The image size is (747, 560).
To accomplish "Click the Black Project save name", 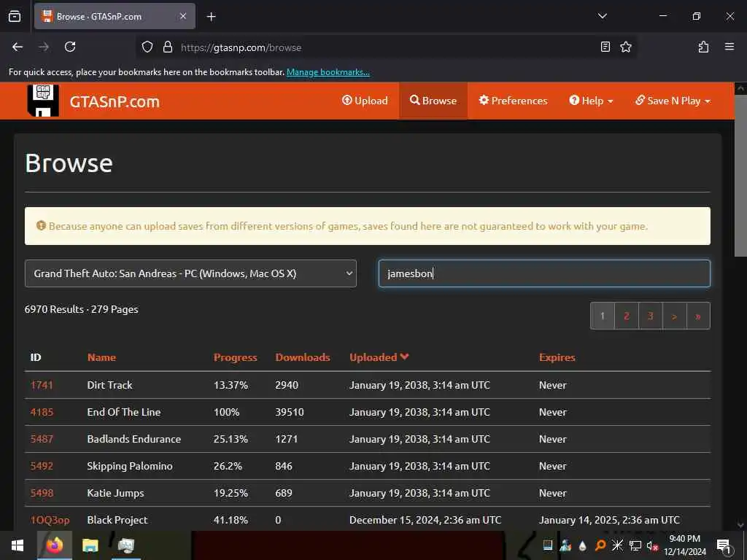I will point(117,520).
